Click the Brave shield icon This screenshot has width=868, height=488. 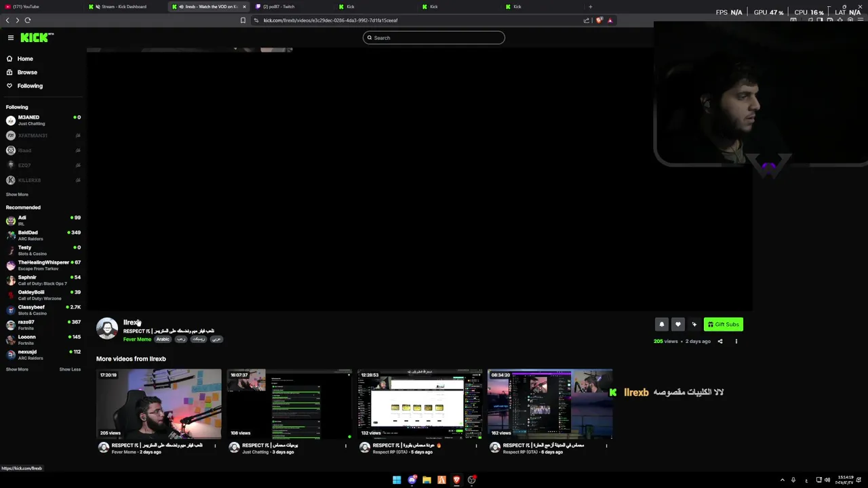coord(599,20)
